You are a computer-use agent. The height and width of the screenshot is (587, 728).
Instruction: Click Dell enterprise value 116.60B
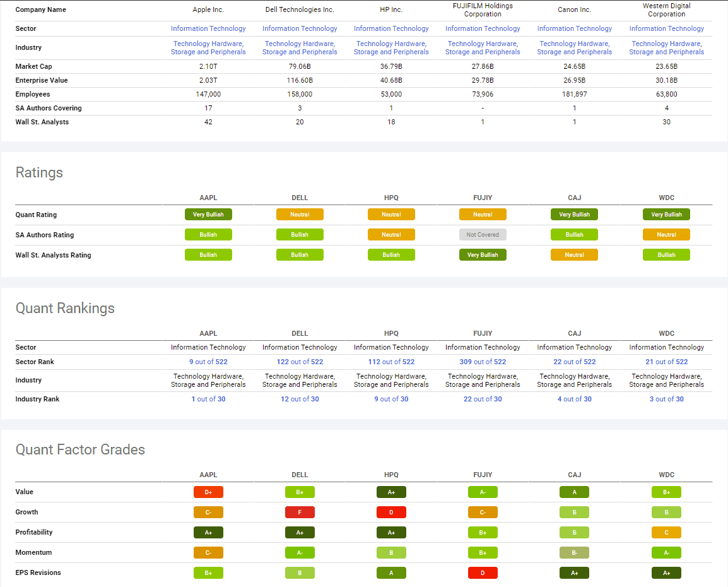tap(300, 80)
